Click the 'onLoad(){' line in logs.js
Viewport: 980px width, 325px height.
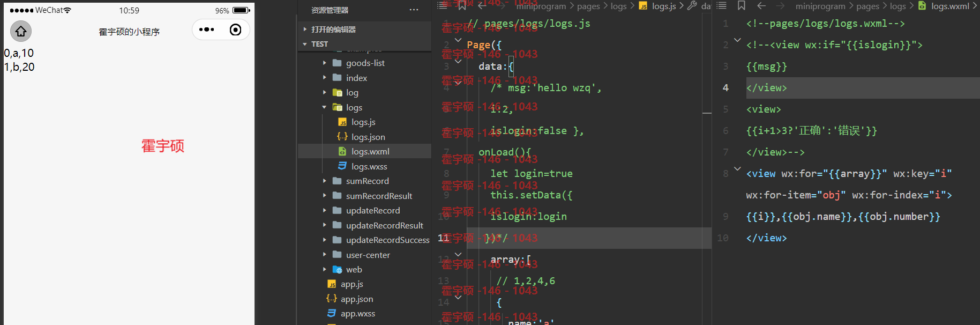click(505, 152)
